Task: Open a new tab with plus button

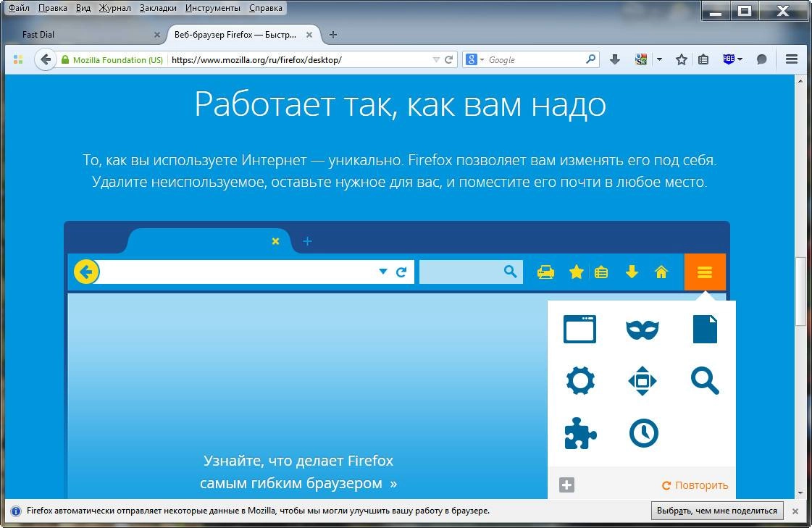Action: (x=333, y=35)
